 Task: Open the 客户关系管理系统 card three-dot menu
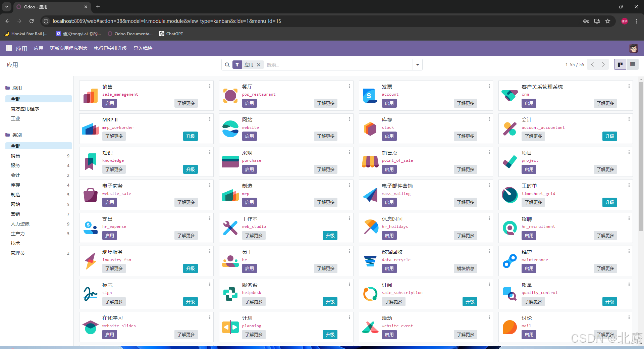click(x=629, y=86)
